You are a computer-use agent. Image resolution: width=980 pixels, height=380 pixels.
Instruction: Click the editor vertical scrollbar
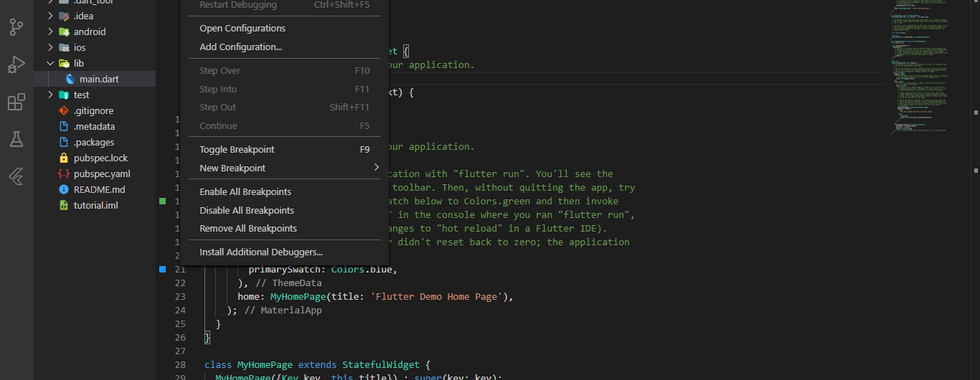(975, 190)
